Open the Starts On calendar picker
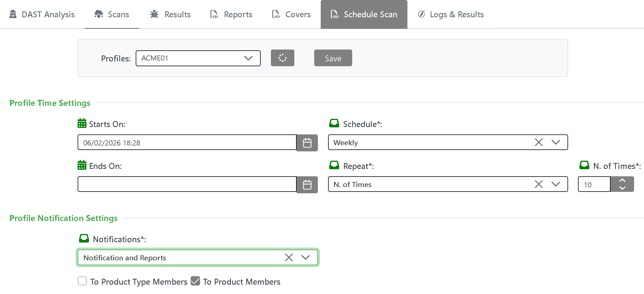 point(307,143)
